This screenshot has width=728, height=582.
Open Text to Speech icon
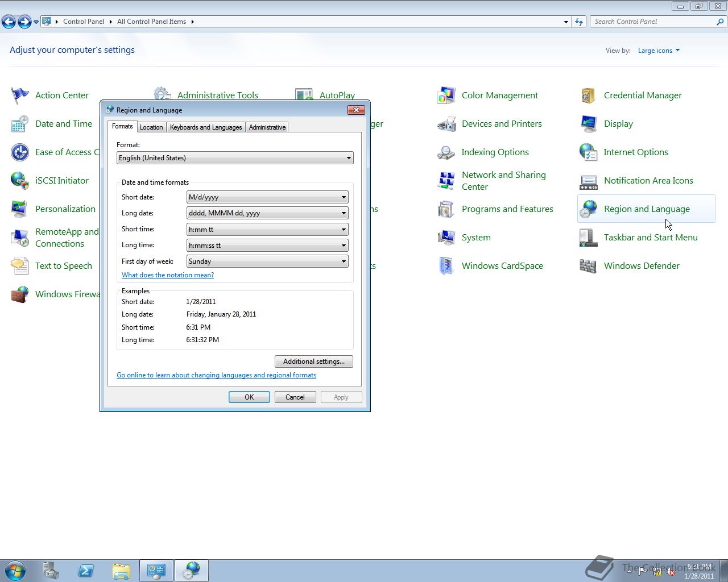pos(20,266)
